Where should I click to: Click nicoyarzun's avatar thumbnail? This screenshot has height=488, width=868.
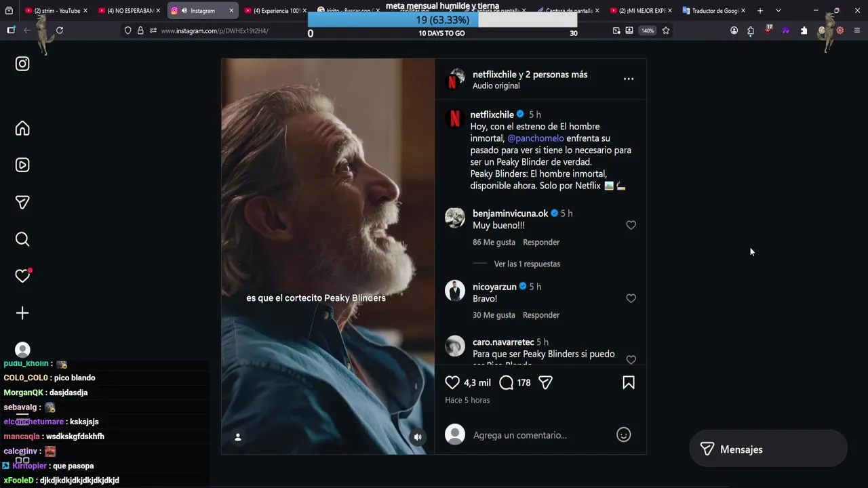tap(455, 291)
